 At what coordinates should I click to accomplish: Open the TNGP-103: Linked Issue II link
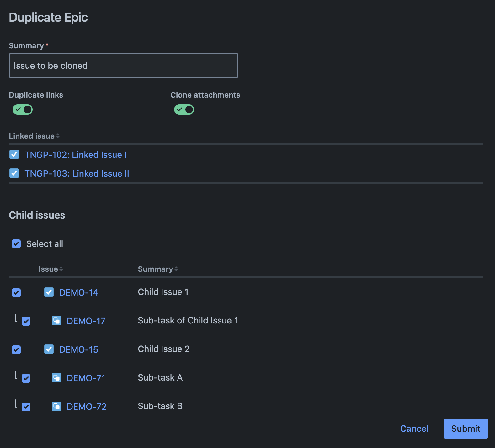[77, 174]
